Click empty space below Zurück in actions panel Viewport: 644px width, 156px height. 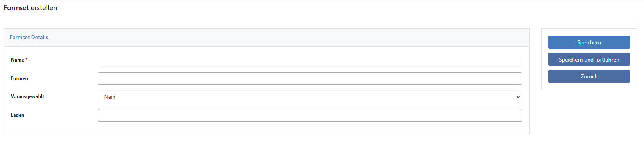(x=589, y=86)
